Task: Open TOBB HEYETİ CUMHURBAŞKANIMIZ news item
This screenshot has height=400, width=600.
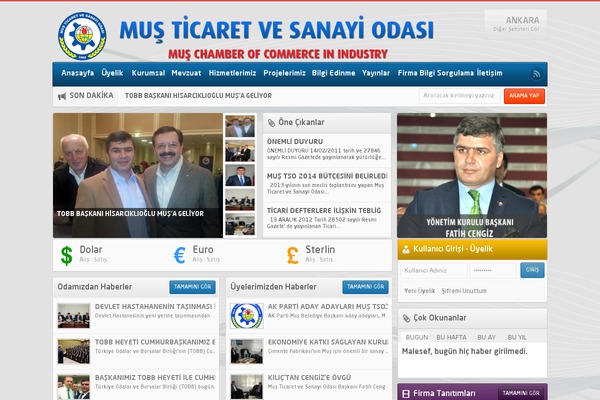Action: tap(155, 342)
